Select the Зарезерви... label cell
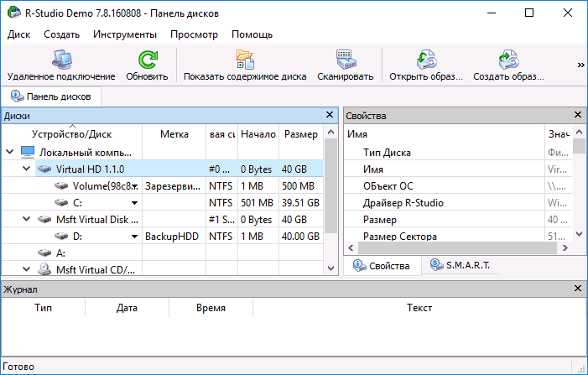The height and width of the screenshot is (375, 588). tap(174, 186)
